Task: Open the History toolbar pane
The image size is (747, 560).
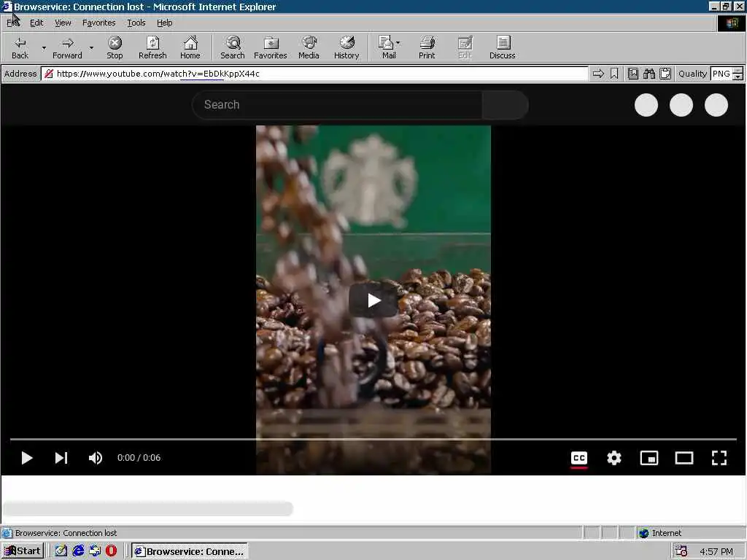Action: click(347, 47)
